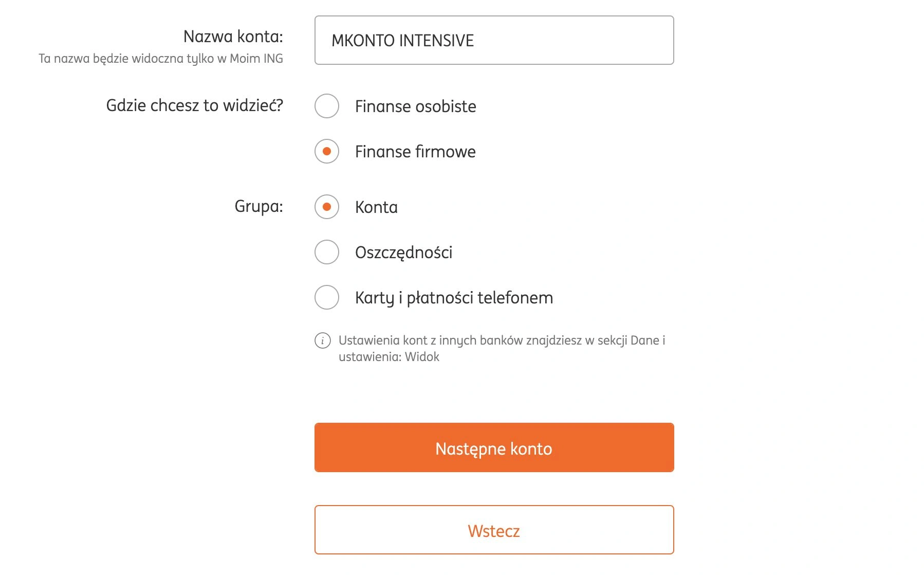Click the info icon beside the bank settings note
The height and width of the screenshot is (575, 924).
[x=322, y=340]
